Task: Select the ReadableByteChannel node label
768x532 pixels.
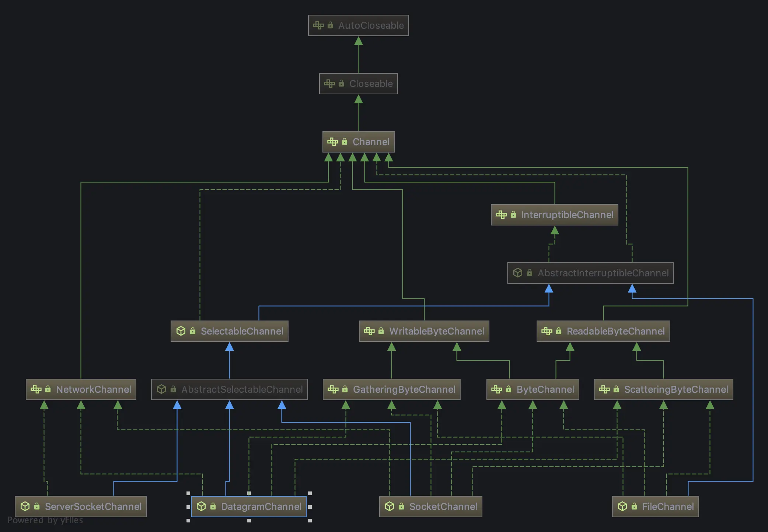Action: coord(615,331)
